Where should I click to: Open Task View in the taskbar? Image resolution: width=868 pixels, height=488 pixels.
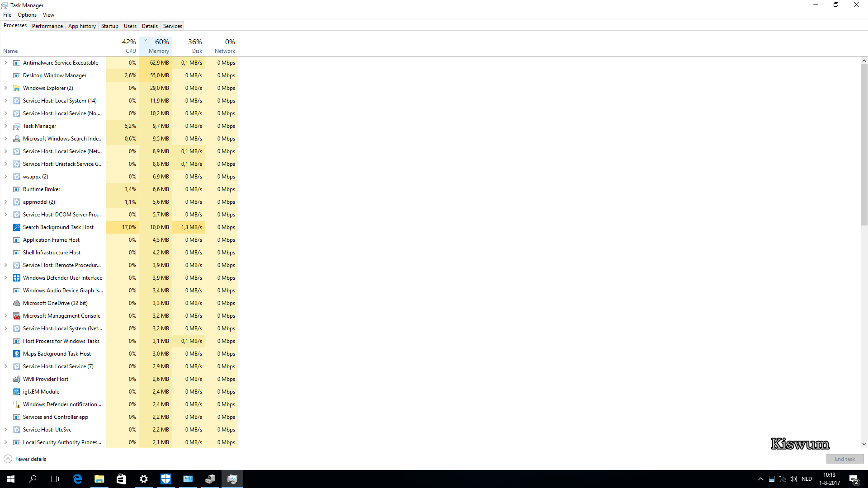(x=54, y=479)
